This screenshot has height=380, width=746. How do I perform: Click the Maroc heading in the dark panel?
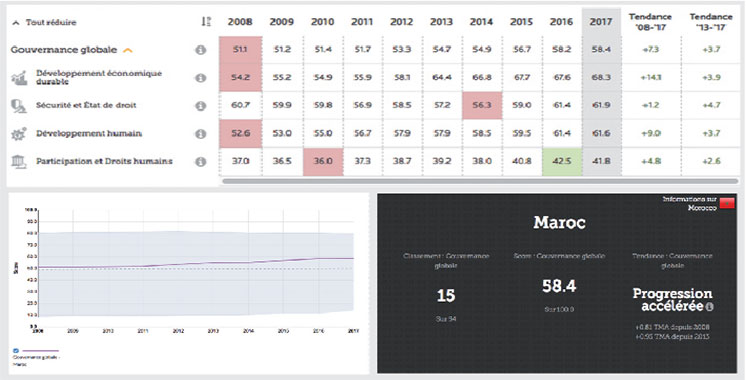click(x=559, y=222)
